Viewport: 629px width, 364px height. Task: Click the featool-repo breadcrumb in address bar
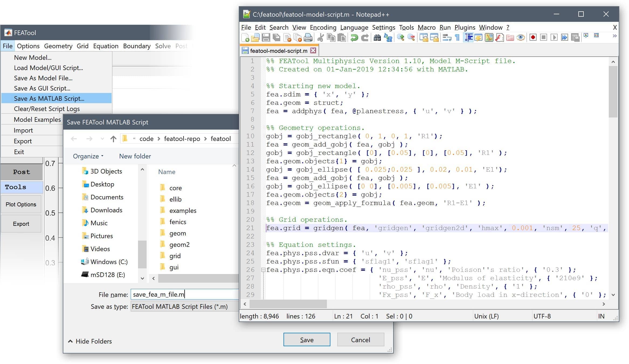click(x=182, y=139)
